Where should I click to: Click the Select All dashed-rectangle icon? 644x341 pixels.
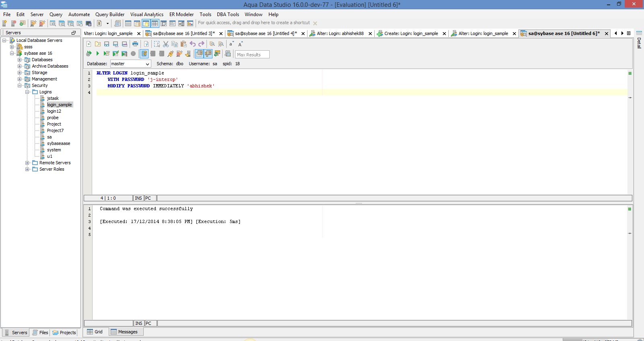coord(157,44)
